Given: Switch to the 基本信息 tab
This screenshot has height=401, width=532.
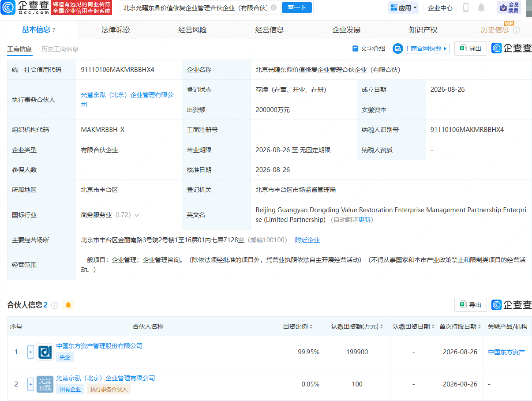Looking at the screenshot, I should click(38, 30).
